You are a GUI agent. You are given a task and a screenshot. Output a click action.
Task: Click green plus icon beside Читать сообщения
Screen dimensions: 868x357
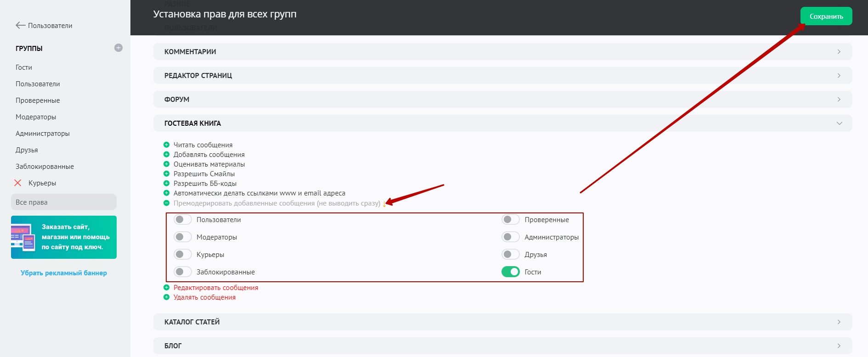167,145
